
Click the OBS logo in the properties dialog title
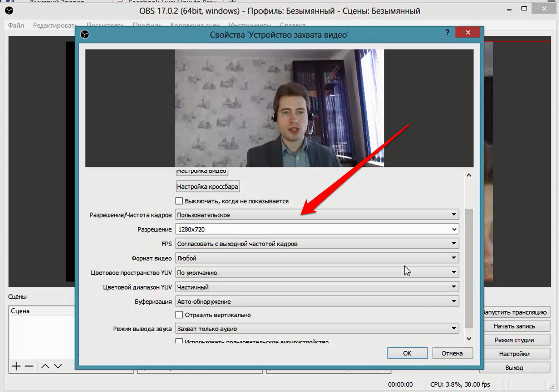pyautogui.click(x=85, y=34)
